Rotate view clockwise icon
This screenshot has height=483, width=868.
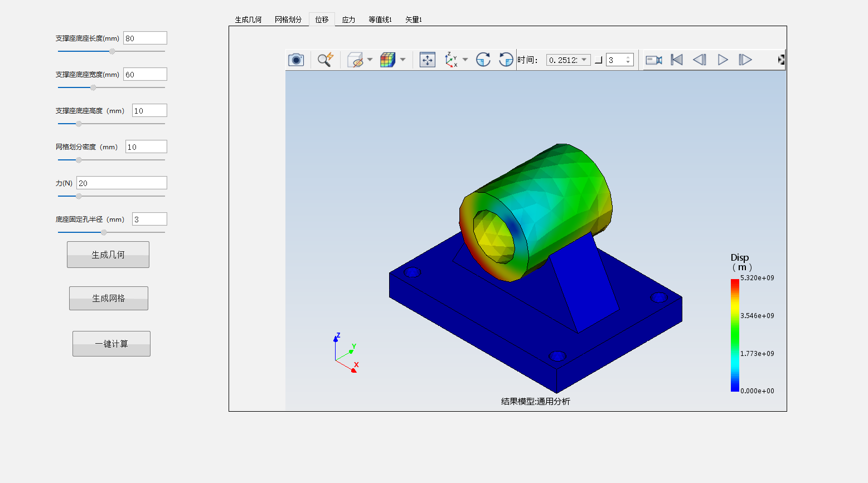coord(483,60)
